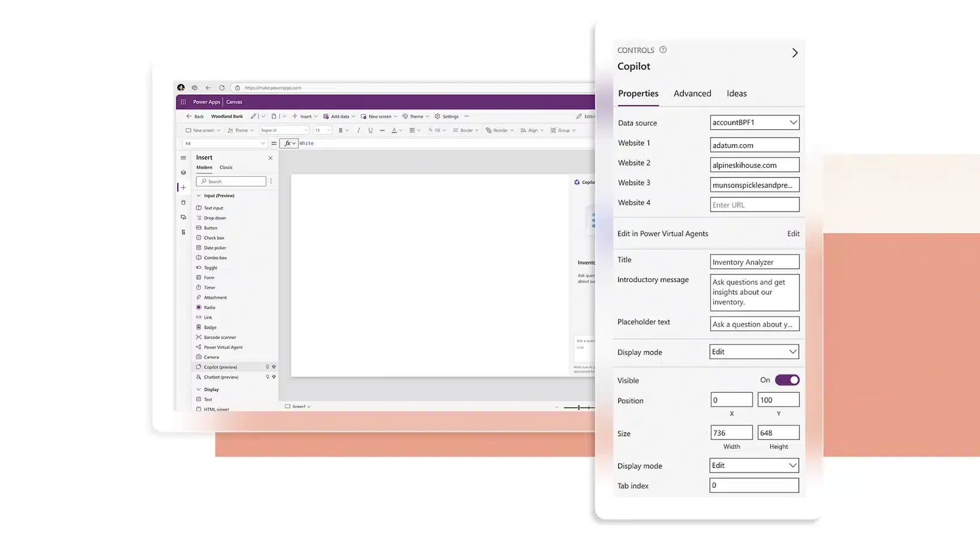Click the hamburger menu in left rail

[183, 158]
